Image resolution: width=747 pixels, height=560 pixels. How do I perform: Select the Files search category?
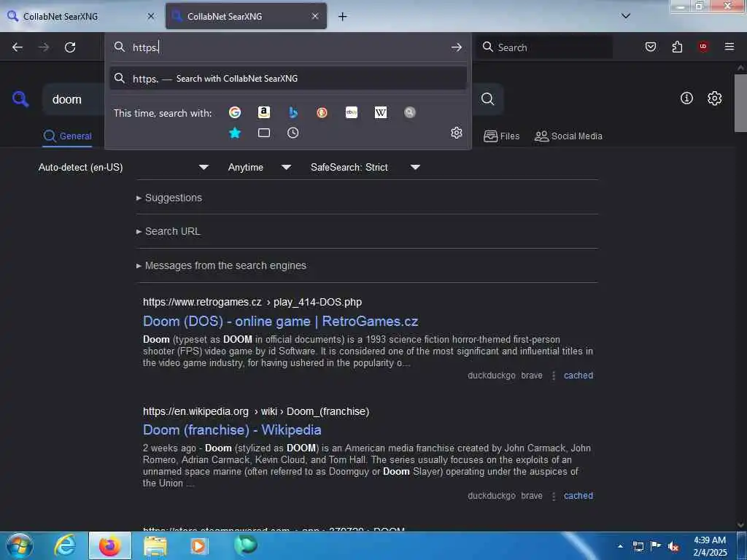click(501, 136)
